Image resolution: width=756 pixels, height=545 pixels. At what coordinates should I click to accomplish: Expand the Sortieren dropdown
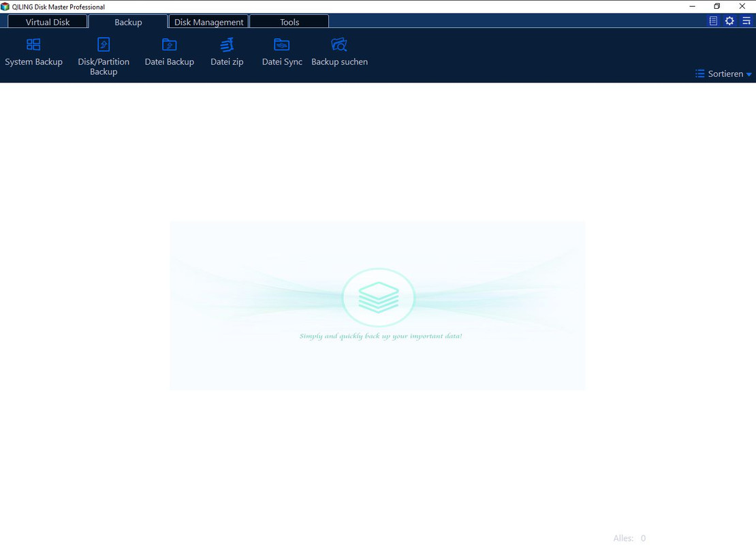pyautogui.click(x=723, y=74)
